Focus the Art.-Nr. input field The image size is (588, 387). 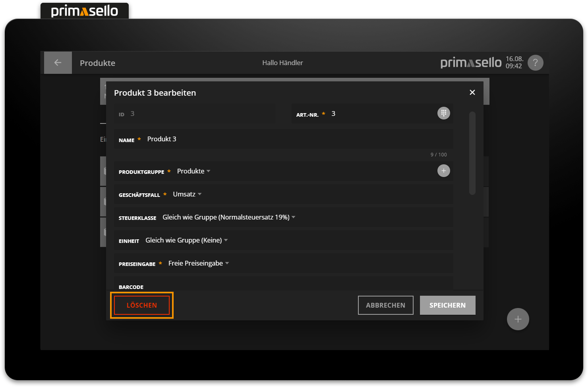click(x=381, y=114)
